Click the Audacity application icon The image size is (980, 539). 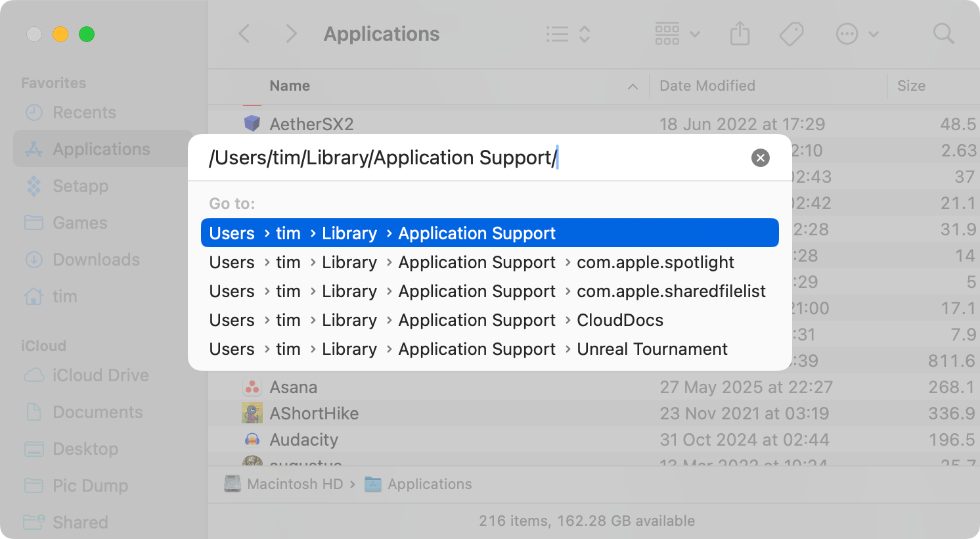pyautogui.click(x=252, y=440)
